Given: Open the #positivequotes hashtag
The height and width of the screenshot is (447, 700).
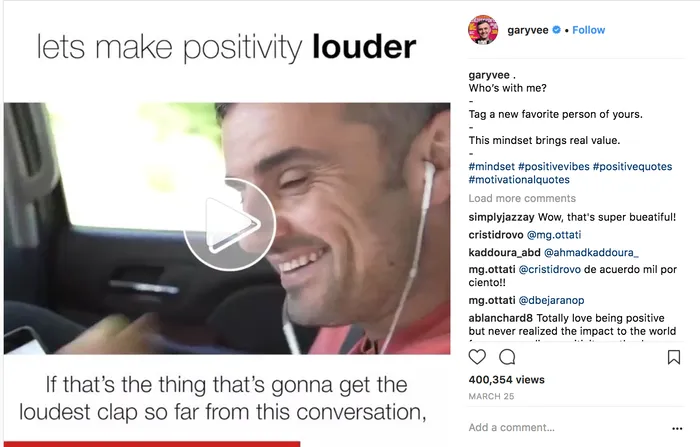Looking at the screenshot, I should click(x=632, y=167).
